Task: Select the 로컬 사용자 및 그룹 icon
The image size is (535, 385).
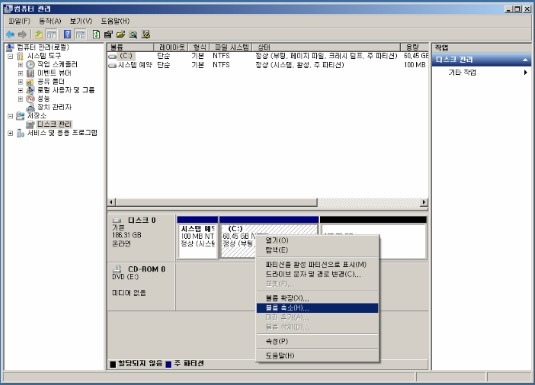Action: tap(30, 90)
